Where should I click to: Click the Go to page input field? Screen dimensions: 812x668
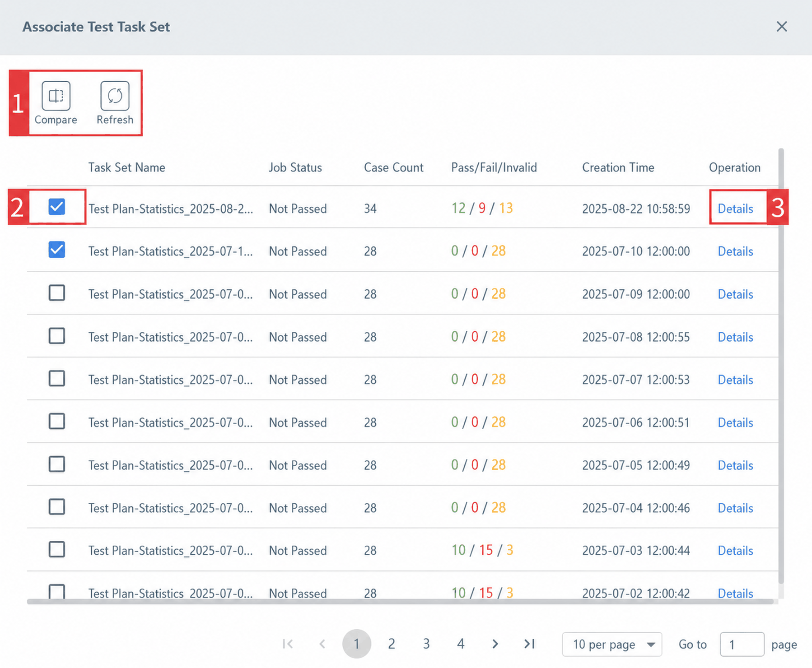[x=742, y=644]
